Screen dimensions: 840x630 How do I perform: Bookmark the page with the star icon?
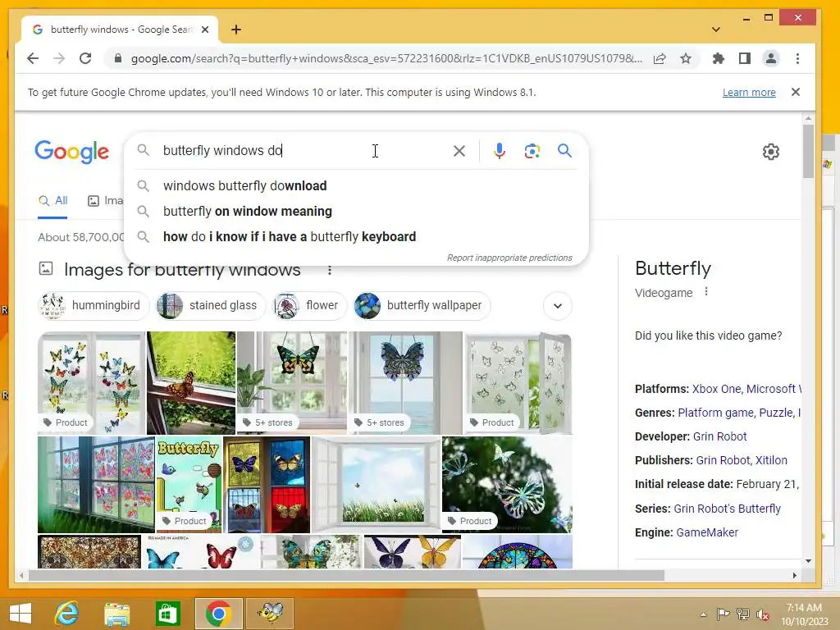[686, 58]
